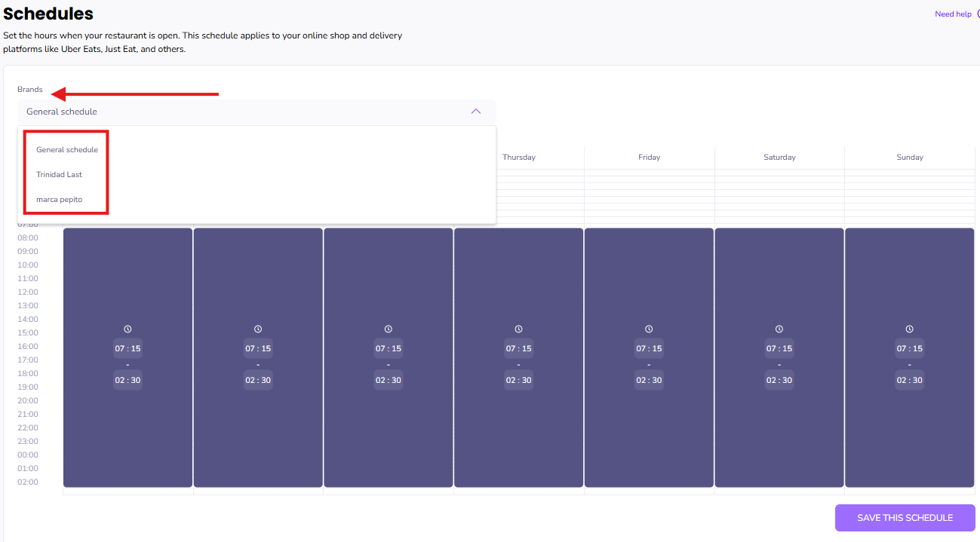Click the clock icon in Sunday's schedule block
This screenshot has height=542, width=980.
click(x=909, y=329)
